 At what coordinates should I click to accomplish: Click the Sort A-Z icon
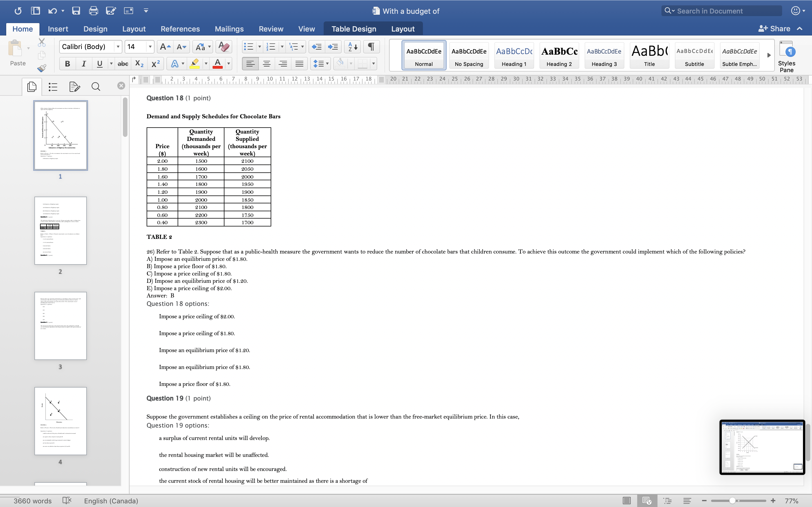(x=352, y=46)
